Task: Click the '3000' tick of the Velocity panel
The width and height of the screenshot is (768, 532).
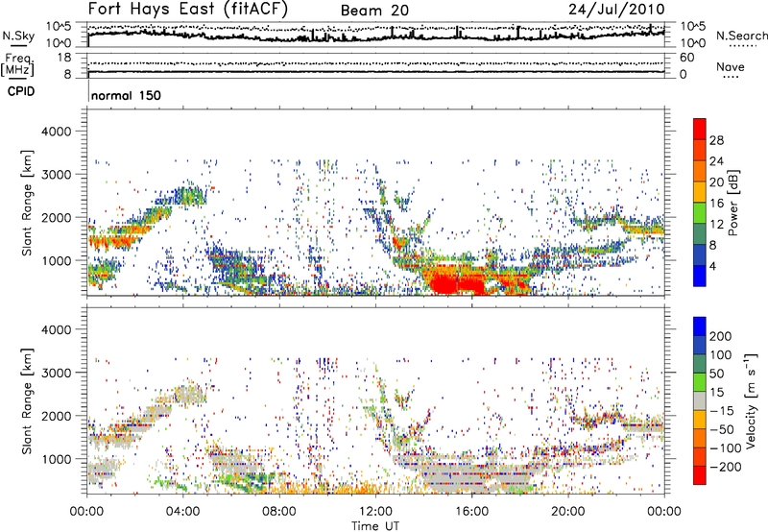Action: 56,373
